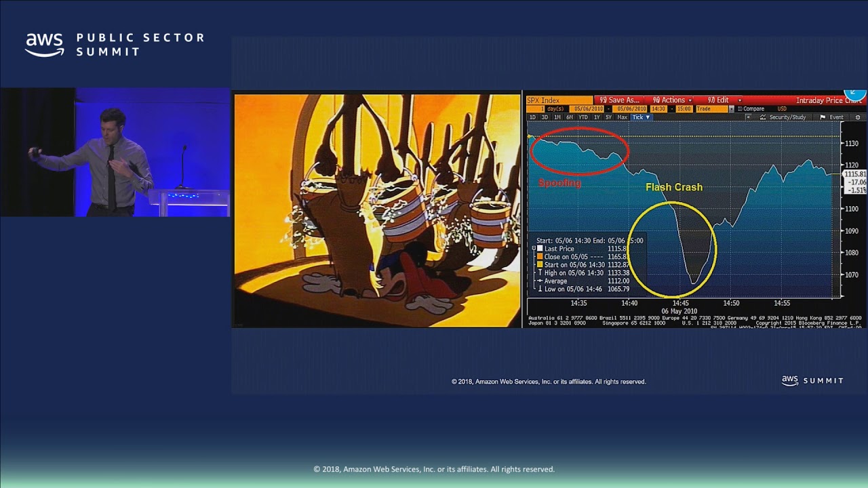Click the white Last Price legend swatch
Viewport: 868px width, 488px height.
pos(540,249)
